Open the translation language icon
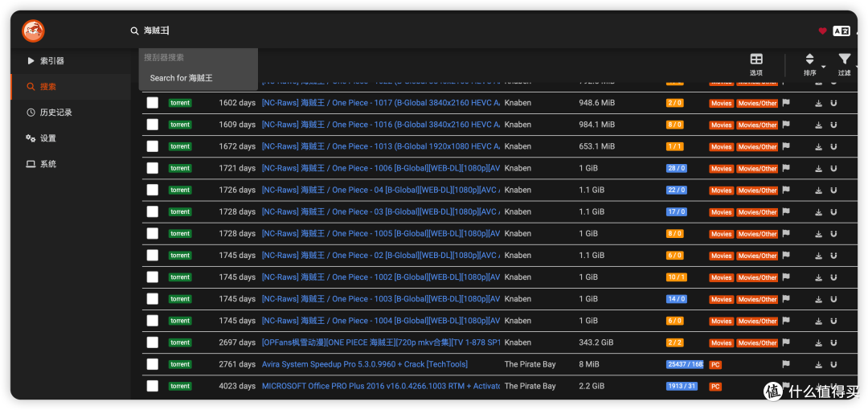The height and width of the screenshot is (410, 868). click(841, 31)
